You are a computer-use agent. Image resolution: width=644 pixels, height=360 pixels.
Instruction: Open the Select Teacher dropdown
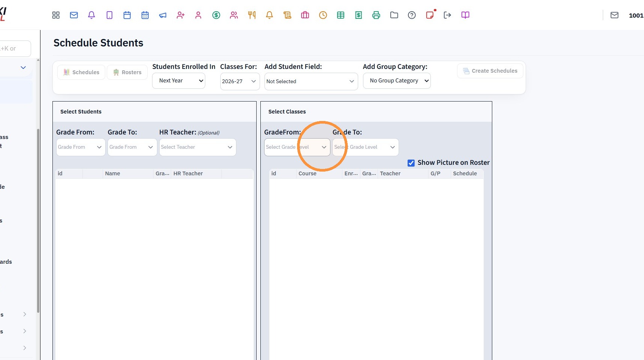coord(197,147)
